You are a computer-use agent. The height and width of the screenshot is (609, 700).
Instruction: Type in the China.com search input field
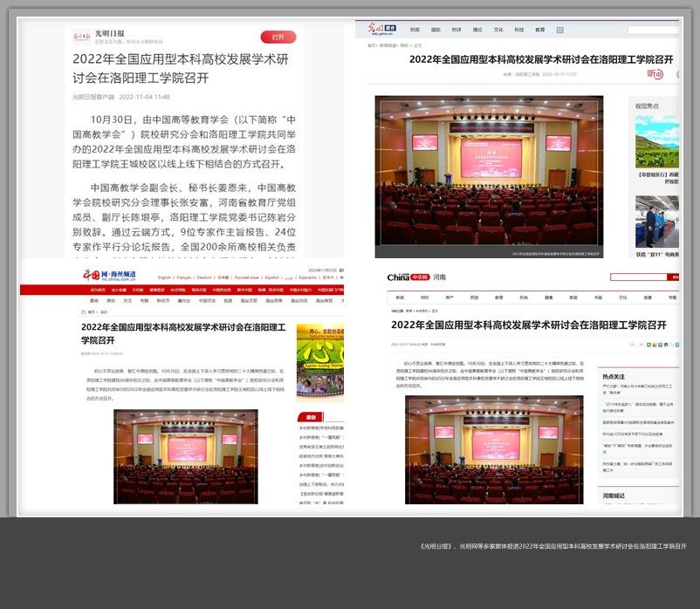pos(637,277)
